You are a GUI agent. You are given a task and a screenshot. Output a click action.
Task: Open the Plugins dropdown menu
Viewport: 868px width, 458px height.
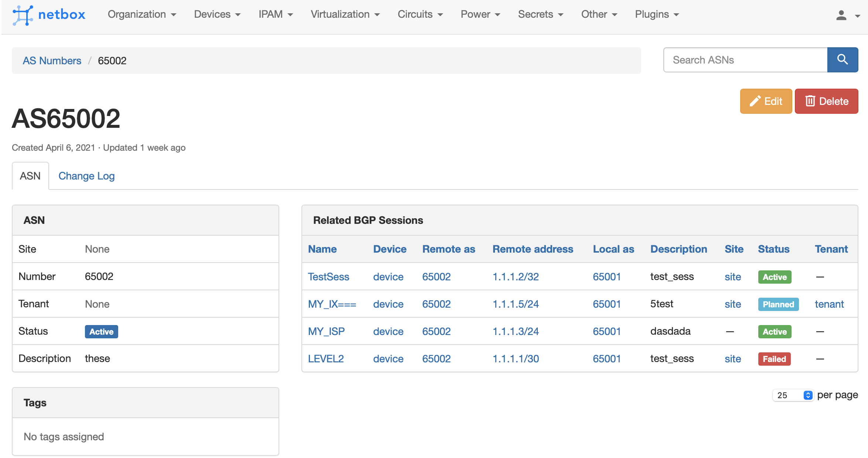point(657,14)
